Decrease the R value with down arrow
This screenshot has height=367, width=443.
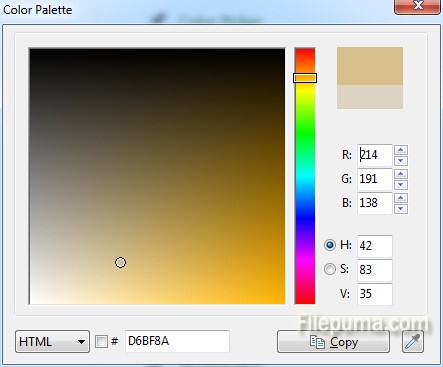pyautogui.click(x=401, y=161)
